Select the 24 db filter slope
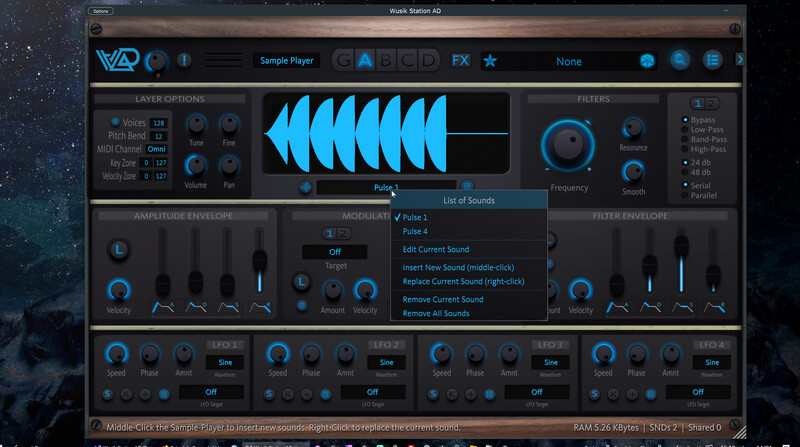800x447 pixels. coord(685,162)
